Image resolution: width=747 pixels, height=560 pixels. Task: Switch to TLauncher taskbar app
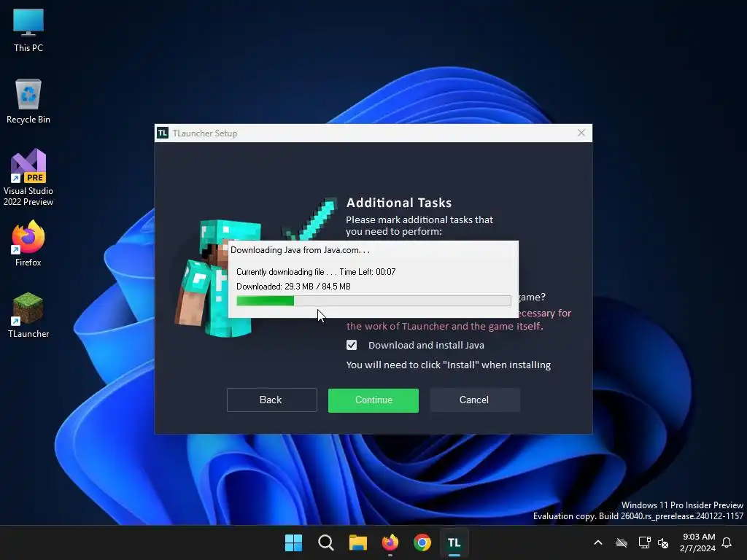coord(454,542)
